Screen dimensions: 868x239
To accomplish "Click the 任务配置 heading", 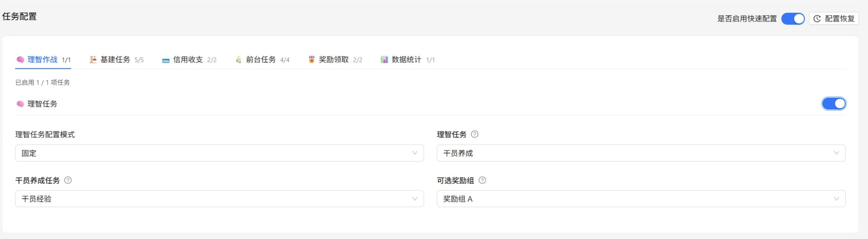I will pos(20,17).
